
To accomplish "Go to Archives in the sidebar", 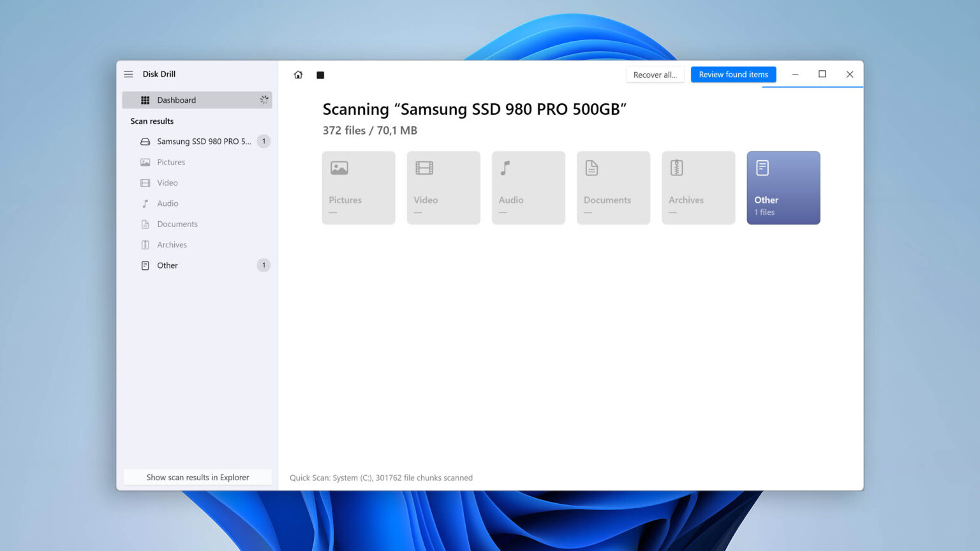I will pos(172,245).
